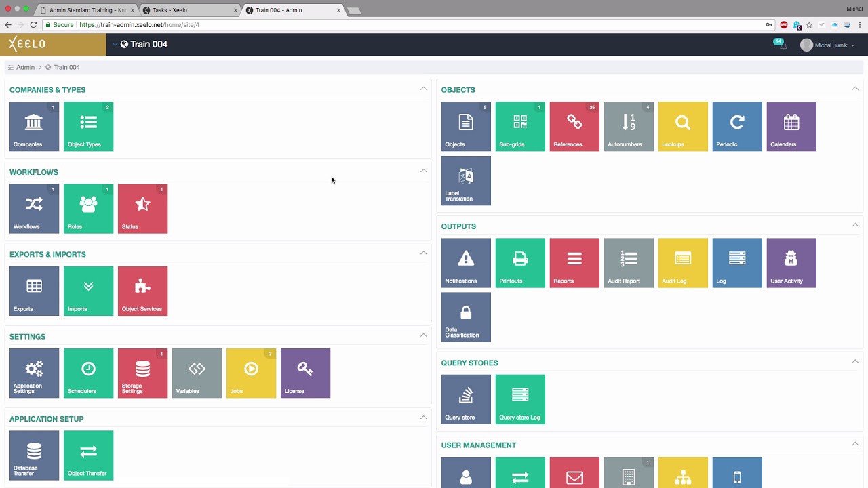Open the Calendars tile
Screen dimensions: 868x488
click(791, 126)
